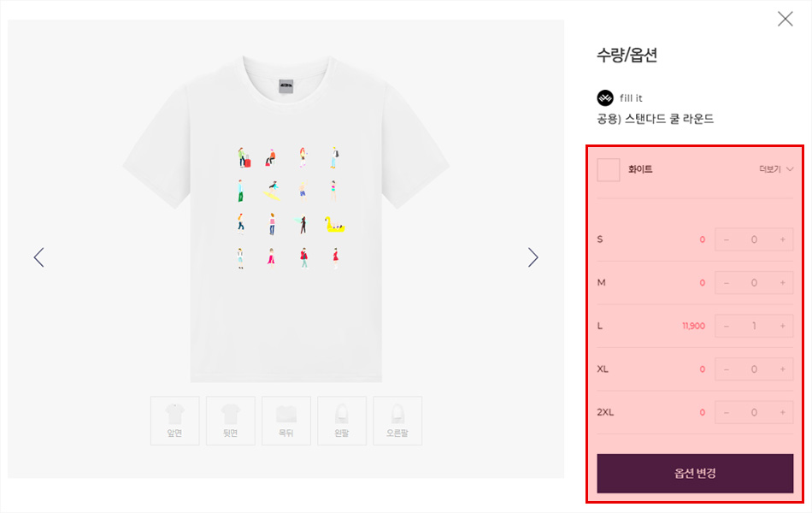812x513 pixels.
Task: Decrease size M quantity with minus
Action: pos(727,282)
